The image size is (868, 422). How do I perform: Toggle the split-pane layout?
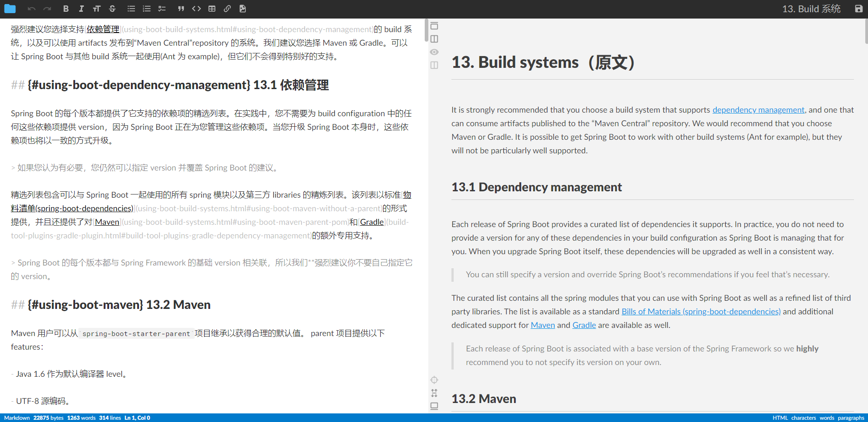(434, 39)
